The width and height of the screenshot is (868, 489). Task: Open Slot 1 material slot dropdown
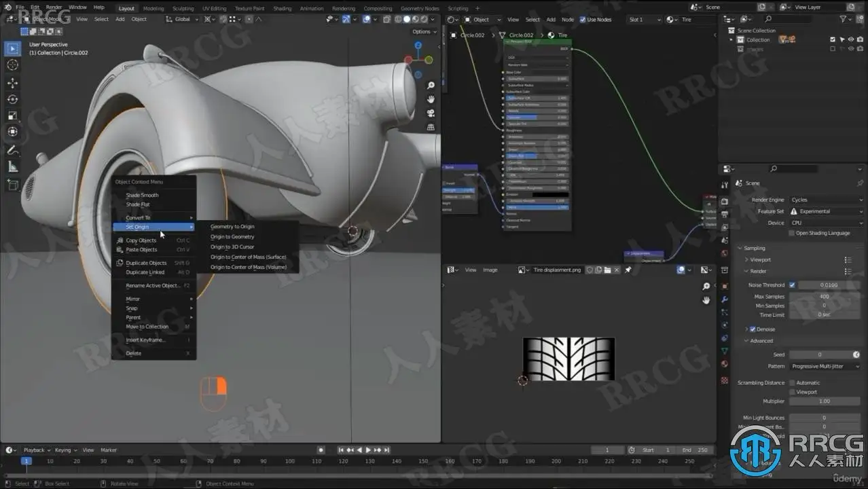click(x=644, y=20)
